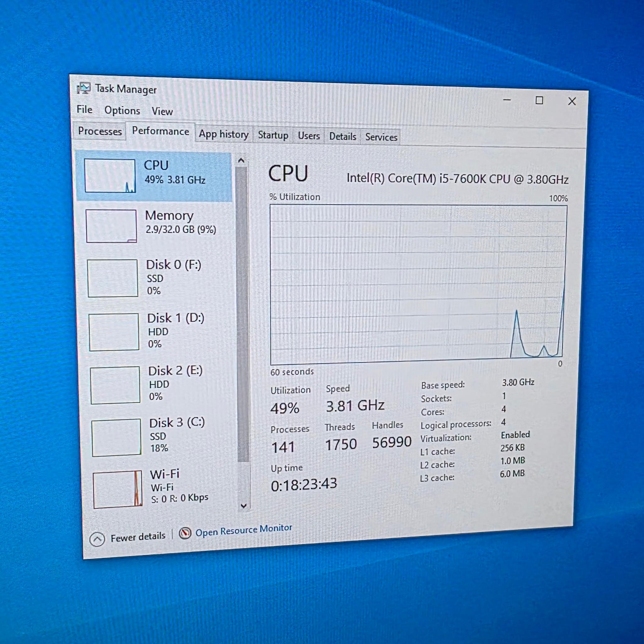This screenshot has width=644, height=644.
Task: Click the sidebar vertical scrollbar thumb
Action: click(243, 314)
